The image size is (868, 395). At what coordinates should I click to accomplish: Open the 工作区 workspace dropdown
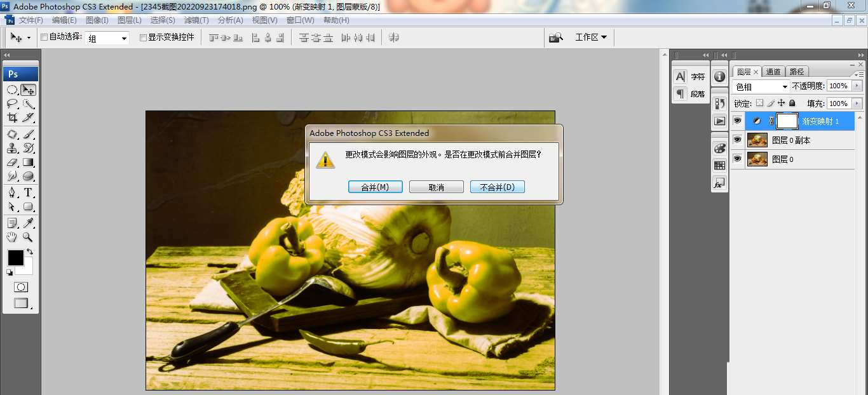pos(590,37)
